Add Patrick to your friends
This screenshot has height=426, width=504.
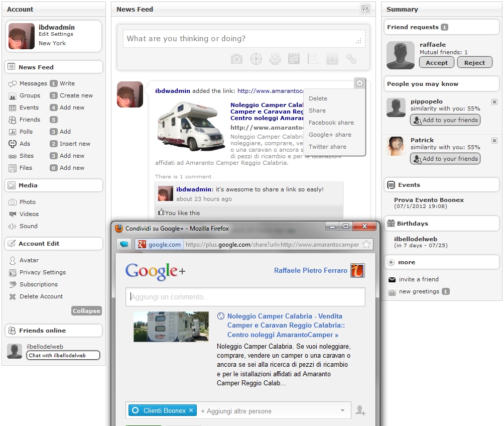tap(445, 159)
